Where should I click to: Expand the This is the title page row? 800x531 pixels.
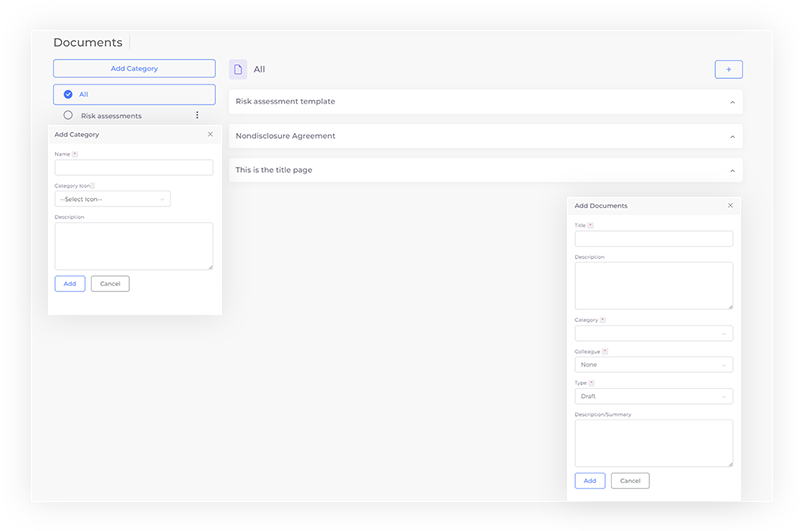coord(732,170)
